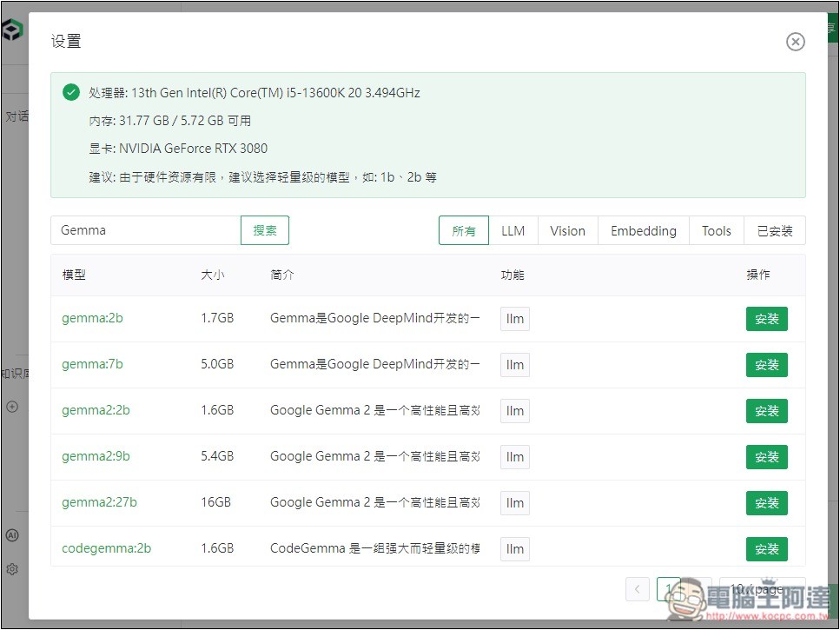Click the llm tag for gemma2:9b
This screenshot has width=840, height=630.
point(515,457)
